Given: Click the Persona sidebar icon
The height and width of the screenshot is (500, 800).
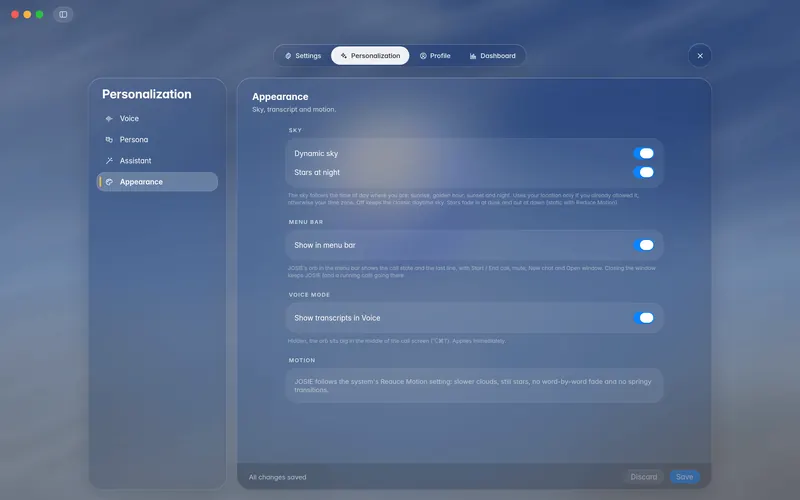Looking at the screenshot, I should (x=109, y=139).
